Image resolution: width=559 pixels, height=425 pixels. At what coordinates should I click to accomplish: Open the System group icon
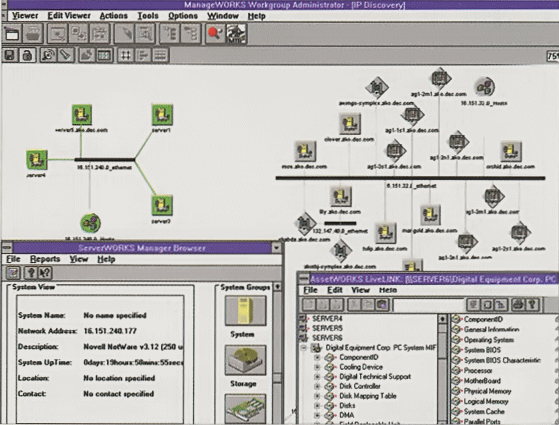pyautogui.click(x=245, y=311)
